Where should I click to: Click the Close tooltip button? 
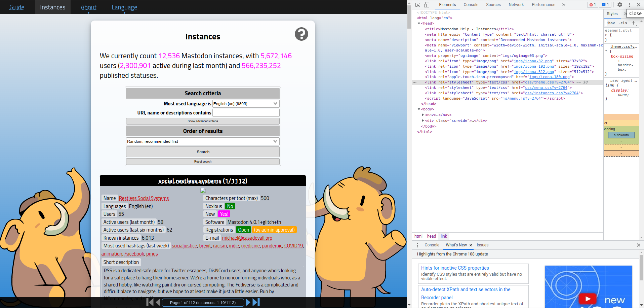tap(635, 13)
